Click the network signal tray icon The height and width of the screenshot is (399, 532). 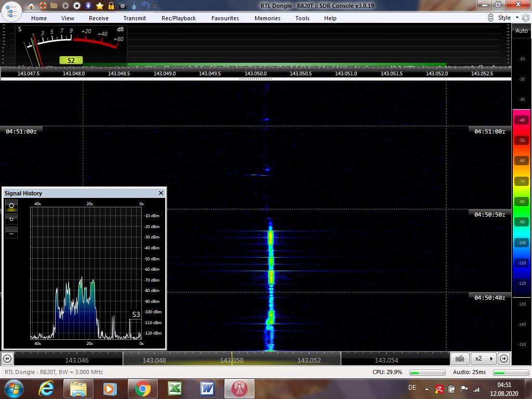pos(477,389)
